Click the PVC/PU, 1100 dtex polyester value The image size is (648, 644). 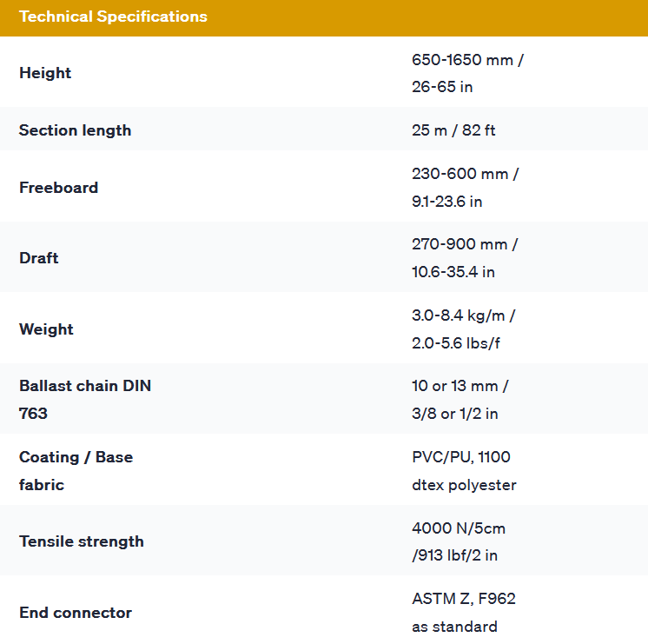(x=464, y=470)
